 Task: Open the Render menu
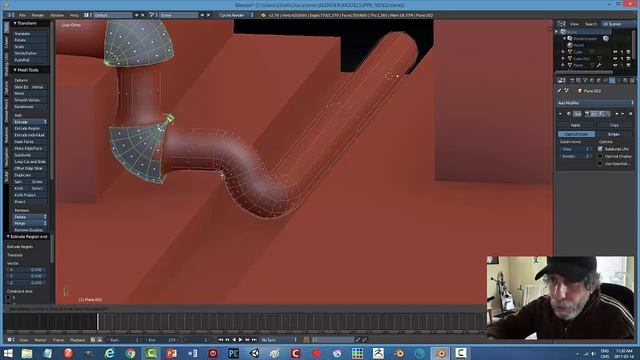(x=38, y=15)
